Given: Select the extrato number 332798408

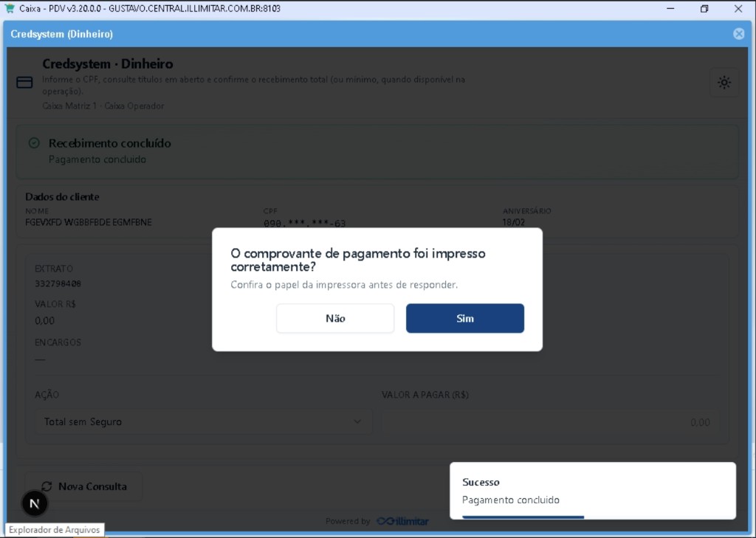Looking at the screenshot, I should (58, 283).
